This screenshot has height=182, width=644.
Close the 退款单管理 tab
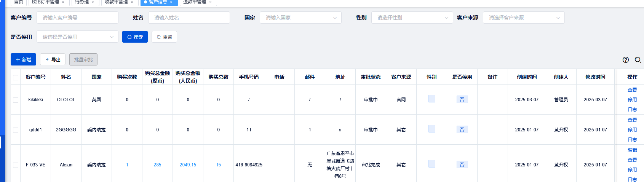[210, 2]
